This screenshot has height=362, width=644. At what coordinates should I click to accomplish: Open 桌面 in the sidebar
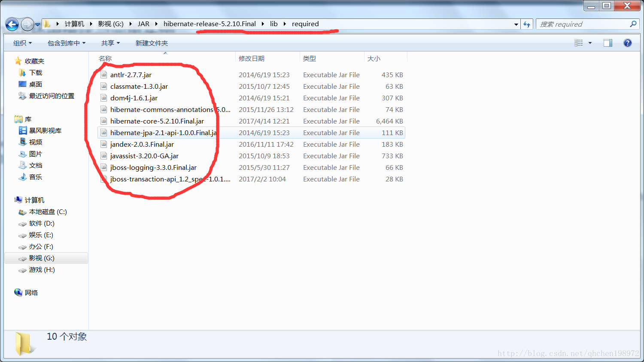click(36, 84)
